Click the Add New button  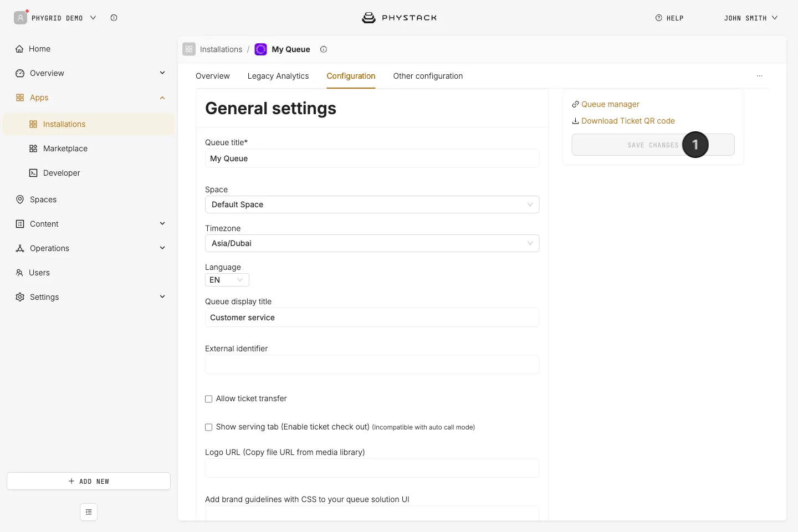(89, 481)
